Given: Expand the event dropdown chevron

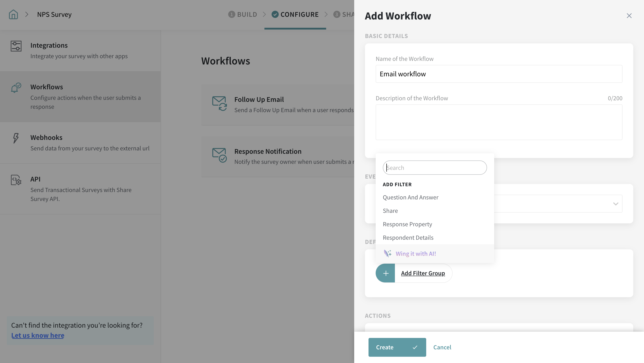Looking at the screenshot, I should point(616,204).
